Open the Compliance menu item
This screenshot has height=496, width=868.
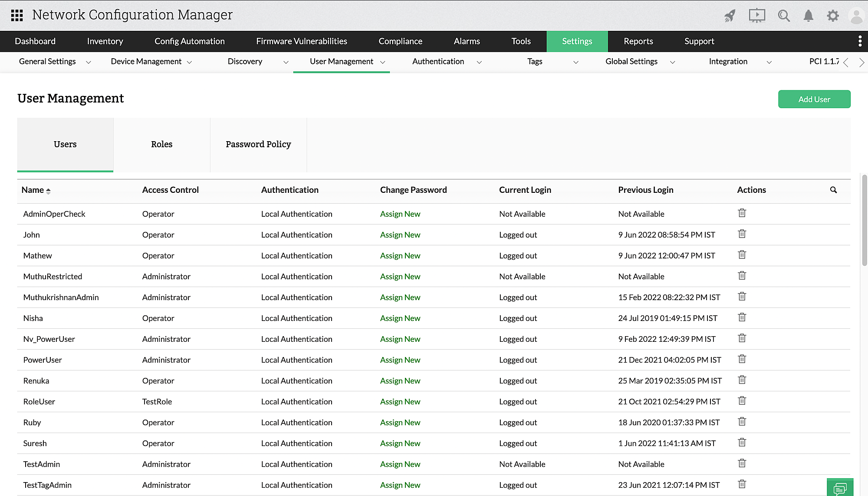400,41
